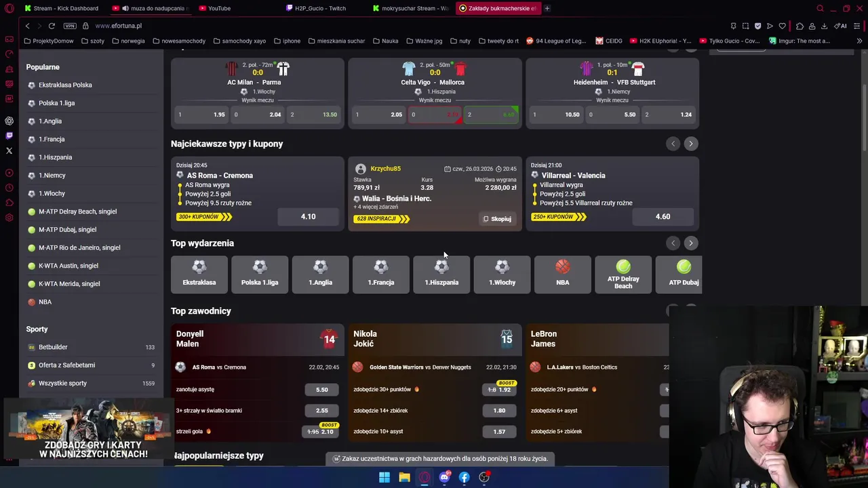Toggle the VPN badge in address bar

click(x=70, y=26)
